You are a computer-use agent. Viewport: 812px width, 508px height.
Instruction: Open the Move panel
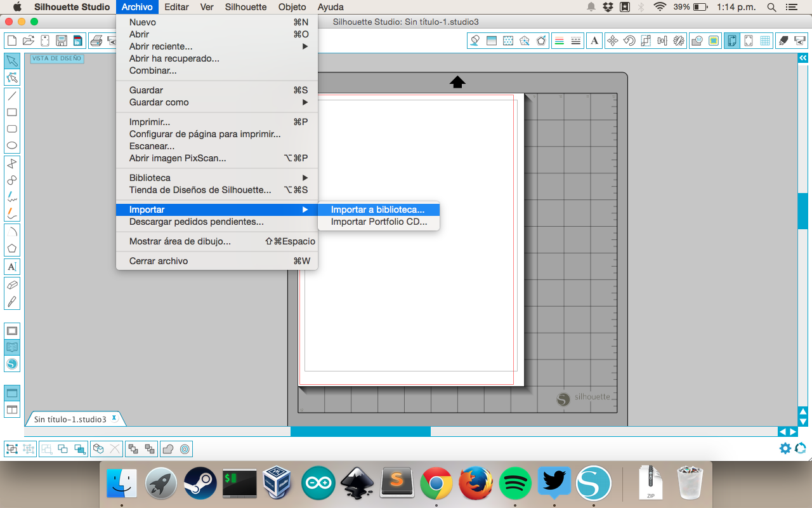point(613,41)
